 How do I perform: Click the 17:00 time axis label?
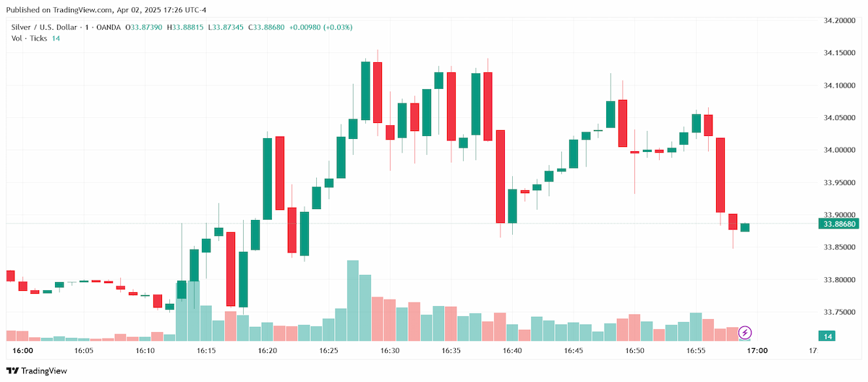tap(757, 351)
